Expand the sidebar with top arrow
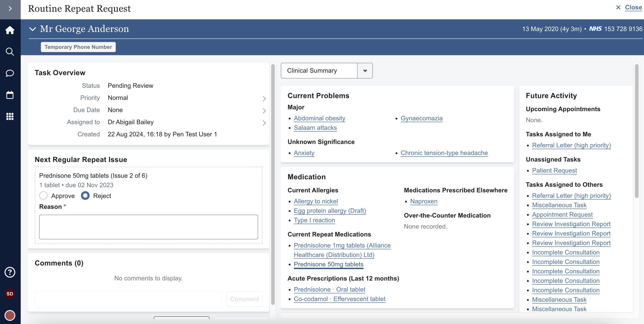 [x=10, y=9]
